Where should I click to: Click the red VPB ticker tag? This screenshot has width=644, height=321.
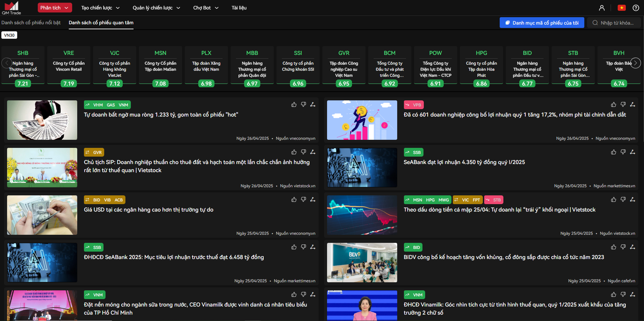(x=414, y=105)
